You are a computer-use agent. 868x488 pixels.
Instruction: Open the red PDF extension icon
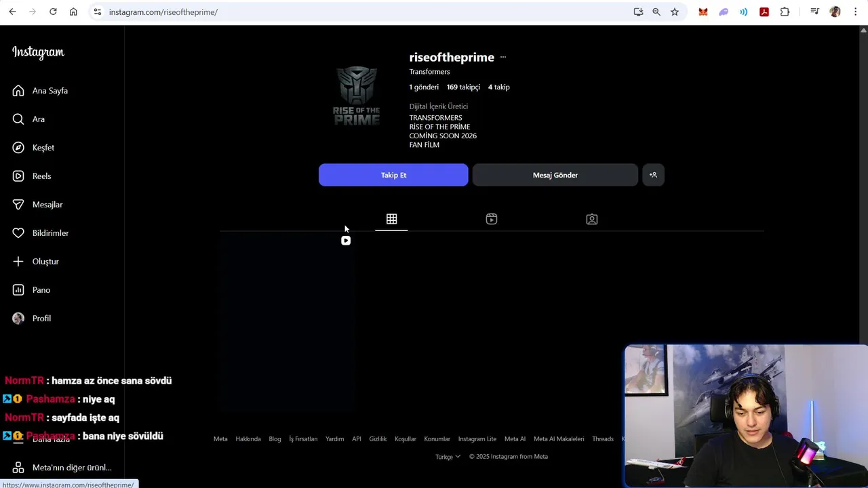tap(764, 12)
